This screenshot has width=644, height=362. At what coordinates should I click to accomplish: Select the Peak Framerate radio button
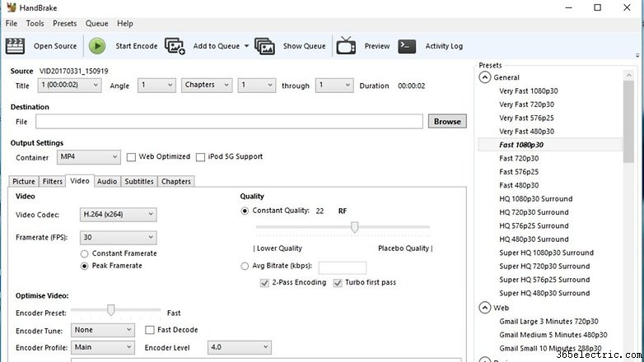(84, 266)
